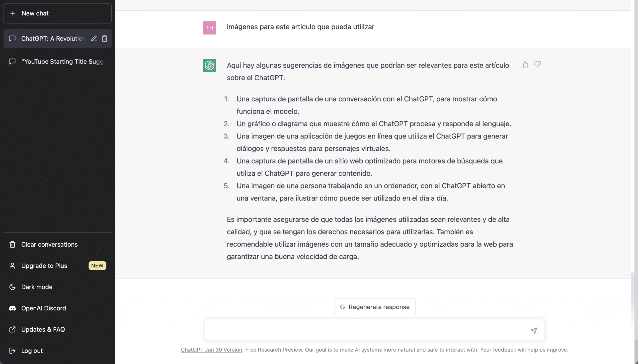Click the Regenerate response button
This screenshot has height=364, width=638.
pos(375,307)
